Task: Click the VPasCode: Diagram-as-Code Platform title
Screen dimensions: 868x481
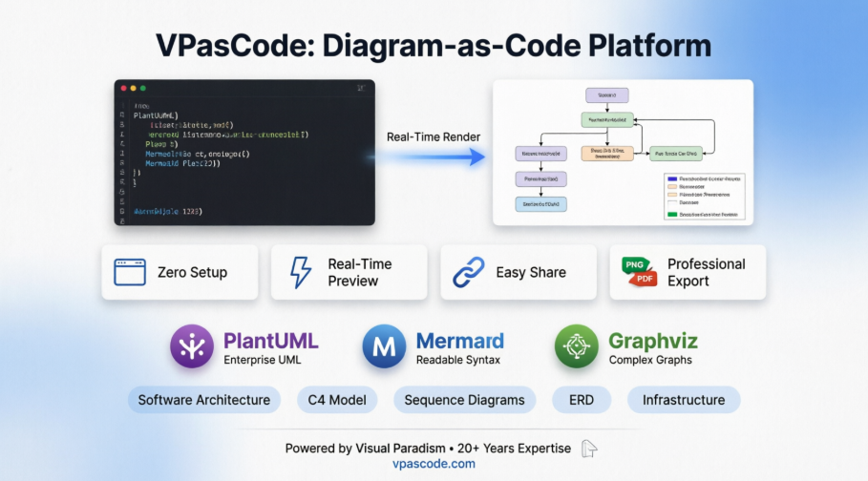Action: tap(434, 46)
